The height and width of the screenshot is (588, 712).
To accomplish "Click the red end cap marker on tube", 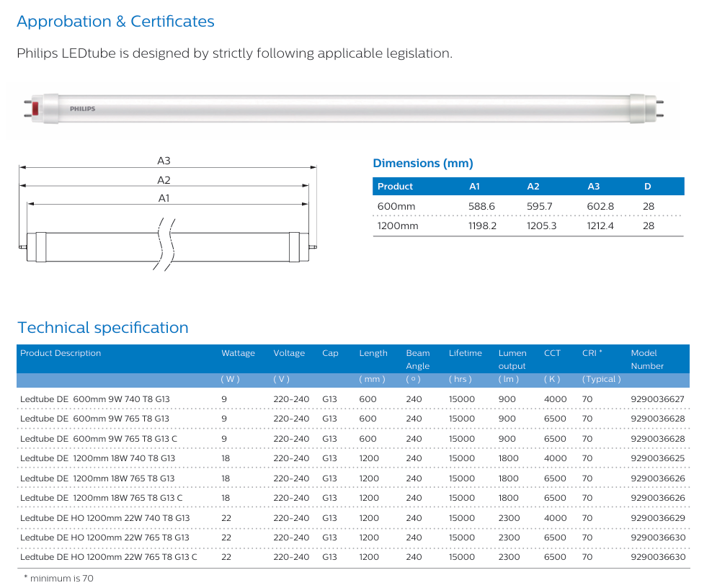I will pos(35,109).
